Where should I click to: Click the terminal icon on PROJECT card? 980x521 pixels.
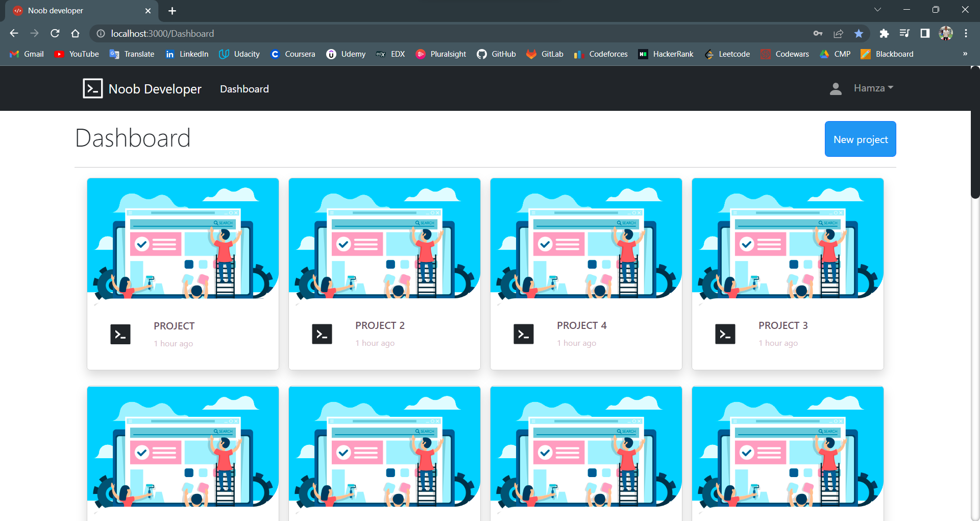tap(120, 335)
